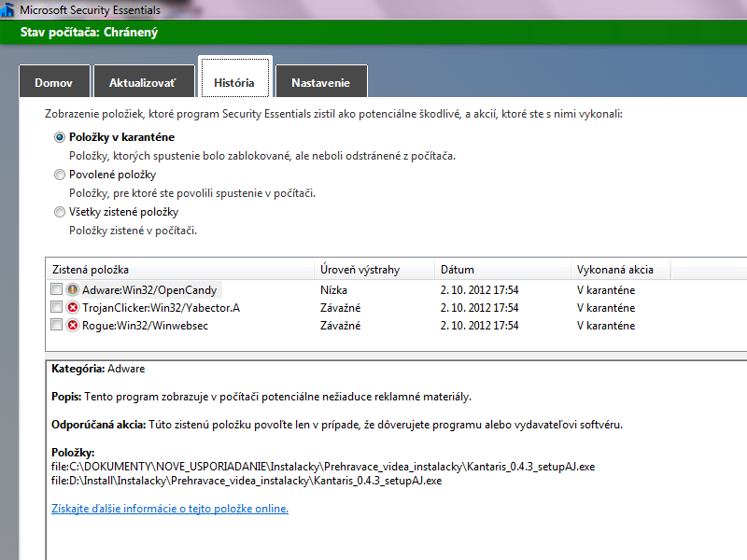The image size is (747, 560).
Task: Switch to the Aktualizovať tab
Action: coord(142,83)
